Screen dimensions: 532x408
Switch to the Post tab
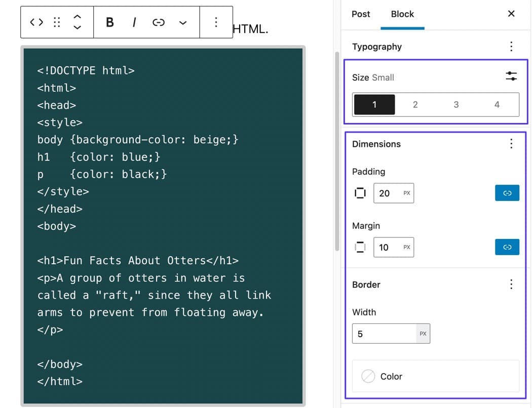coord(361,14)
